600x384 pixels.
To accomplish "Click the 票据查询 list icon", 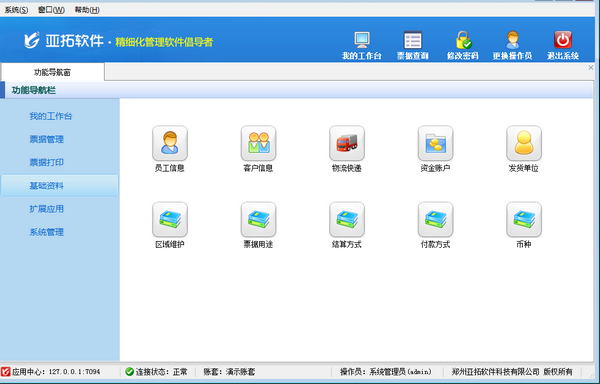I will pyautogui.click(x=412, y=40).
